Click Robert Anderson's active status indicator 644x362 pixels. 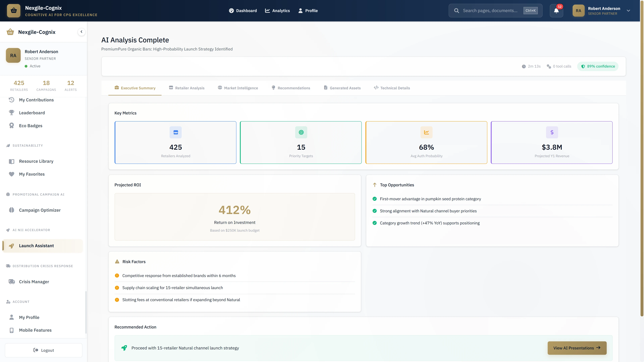(26, 66)
